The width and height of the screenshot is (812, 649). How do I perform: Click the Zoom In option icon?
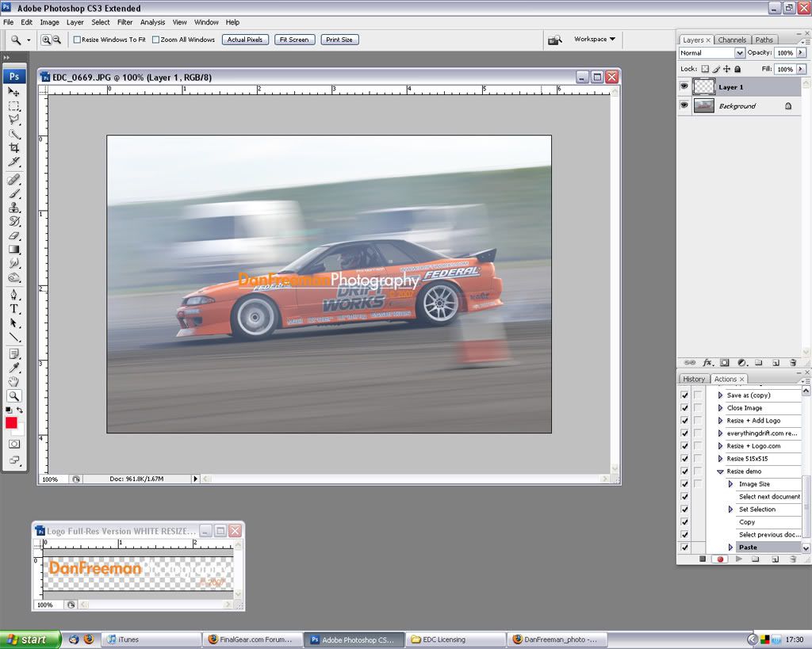pyautogui.click(x=46, y=40)
